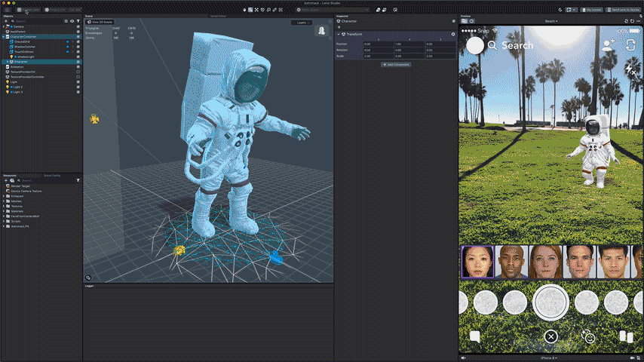Close the lens carousel with X icon
This screenshot has width=644, height=362.
(550, 337)
